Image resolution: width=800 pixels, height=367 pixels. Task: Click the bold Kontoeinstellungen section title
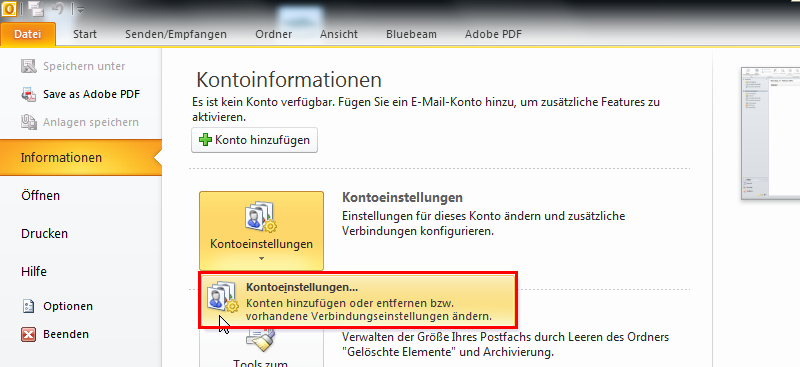tap(402, 198)
